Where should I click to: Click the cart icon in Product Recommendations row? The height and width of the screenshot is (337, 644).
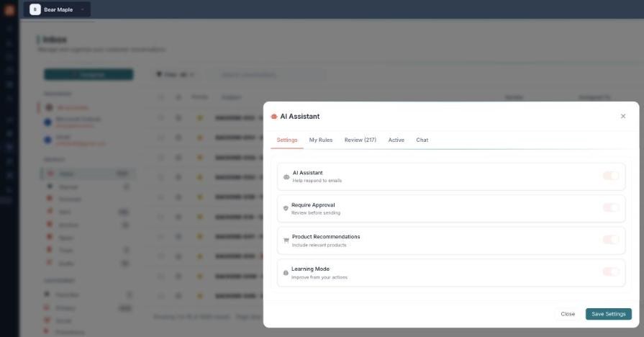coord(286,241)
